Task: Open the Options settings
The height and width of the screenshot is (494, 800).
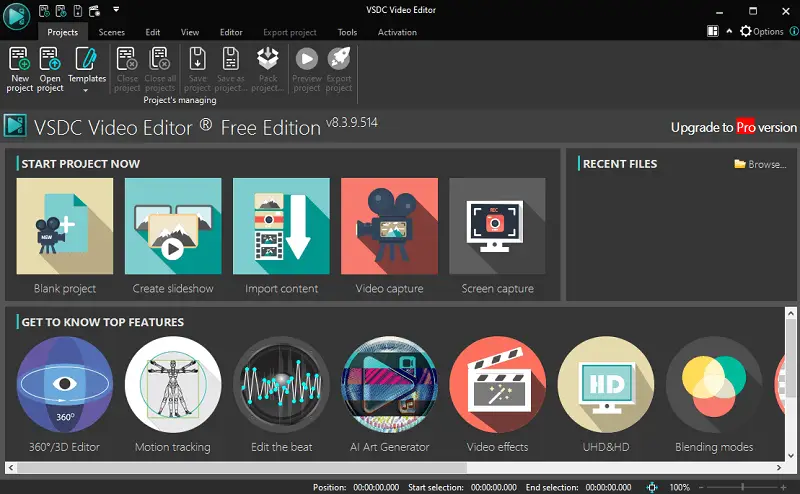Action: (761, 31)
